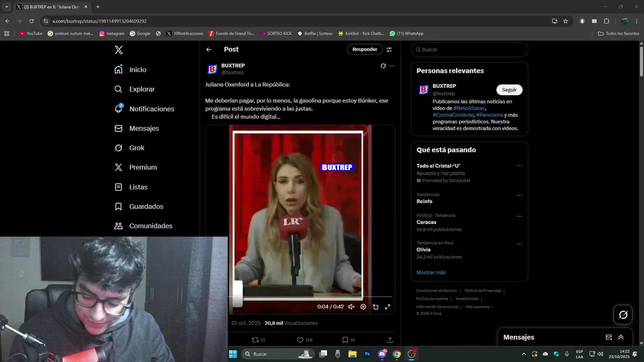Open Grok in the sidebar

click(130, 148)
